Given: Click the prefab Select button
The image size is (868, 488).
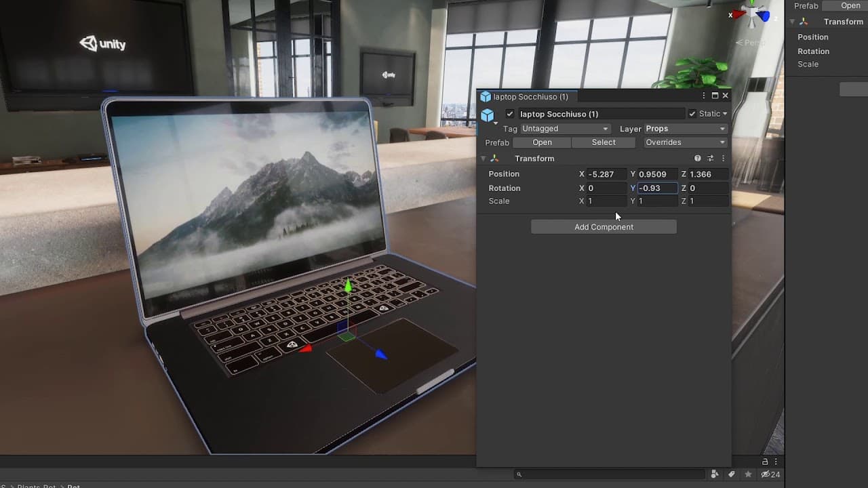Looking at the screenshot, I should click(x=604, y=142).
